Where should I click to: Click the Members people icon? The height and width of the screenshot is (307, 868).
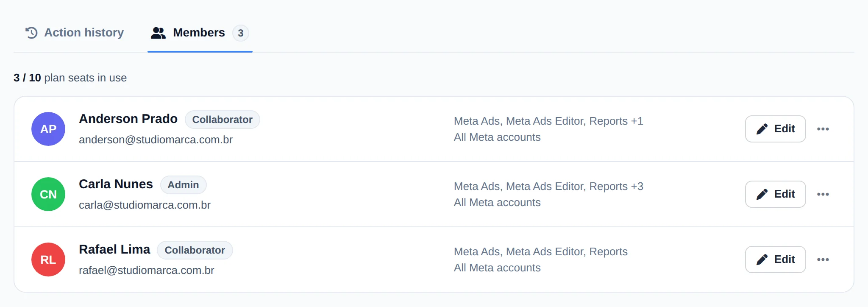[158, 33]
